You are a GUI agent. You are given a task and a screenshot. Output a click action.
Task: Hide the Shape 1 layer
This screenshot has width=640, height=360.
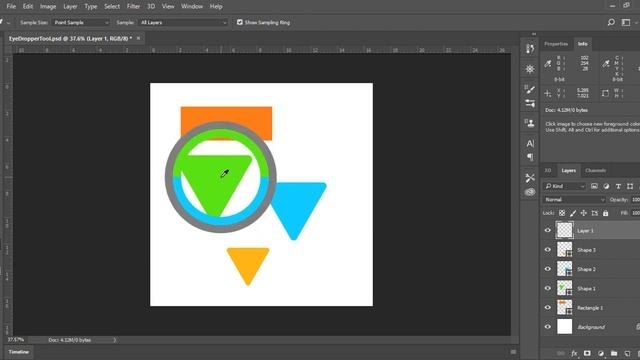pyautogui.click(x=548, y=288)
